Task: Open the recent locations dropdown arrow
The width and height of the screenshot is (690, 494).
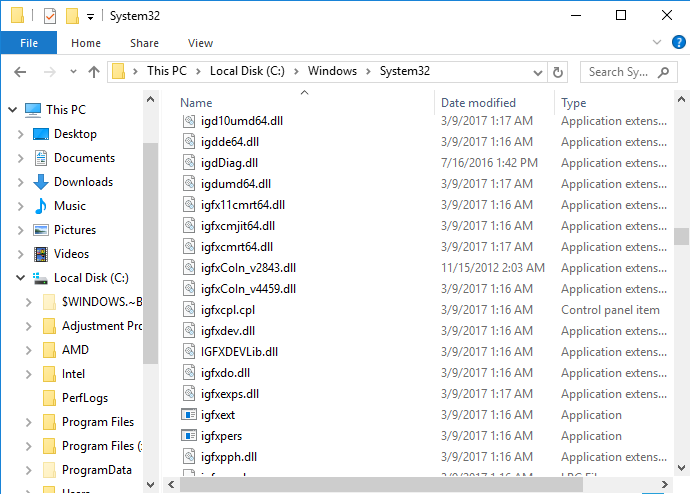Action: pyautogui.click(x=73, y=71)
